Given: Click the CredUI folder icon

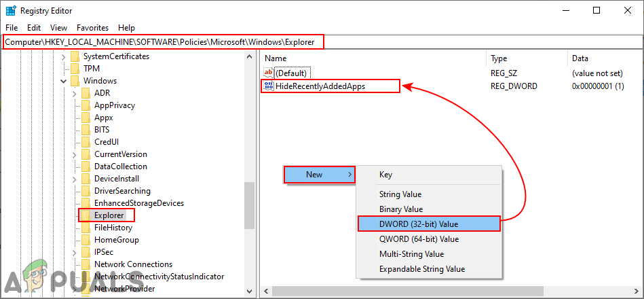Looking at the screenshot, I should click(x=86, y=142).
